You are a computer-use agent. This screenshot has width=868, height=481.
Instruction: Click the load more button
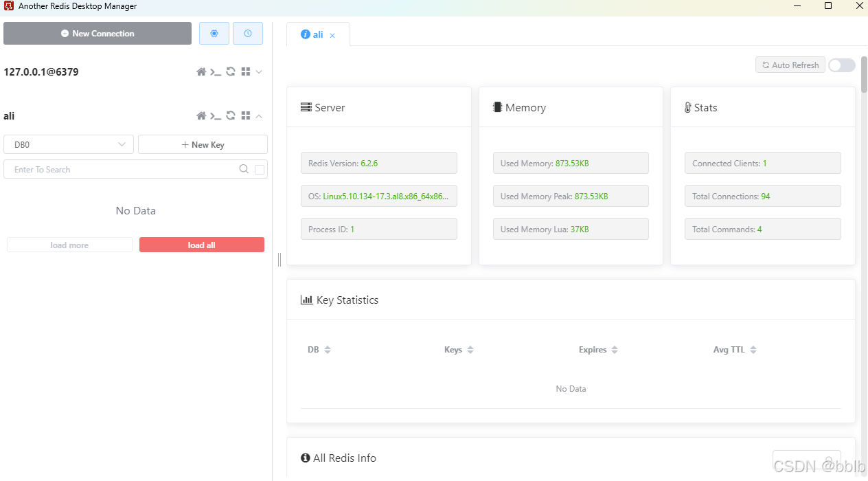(69, 245)
